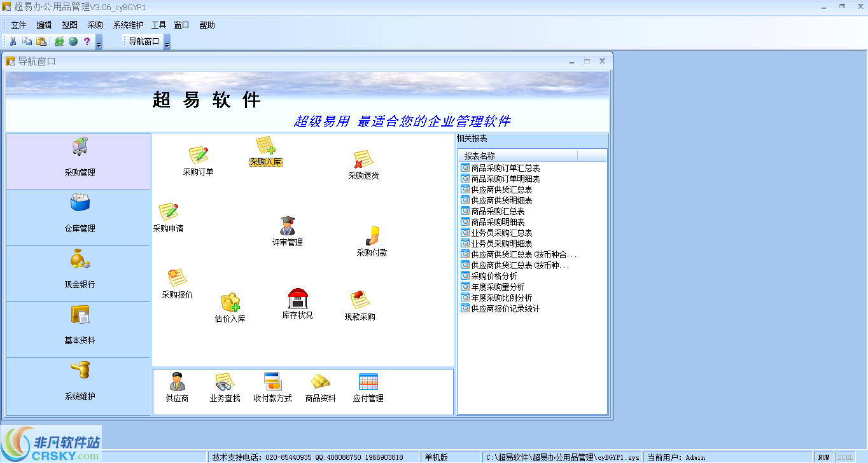Image resolution: width=868 pixels, height=463 pixels.
Task: Expand the dropdown arrow beside the help icon
Action: click(98, 45)
